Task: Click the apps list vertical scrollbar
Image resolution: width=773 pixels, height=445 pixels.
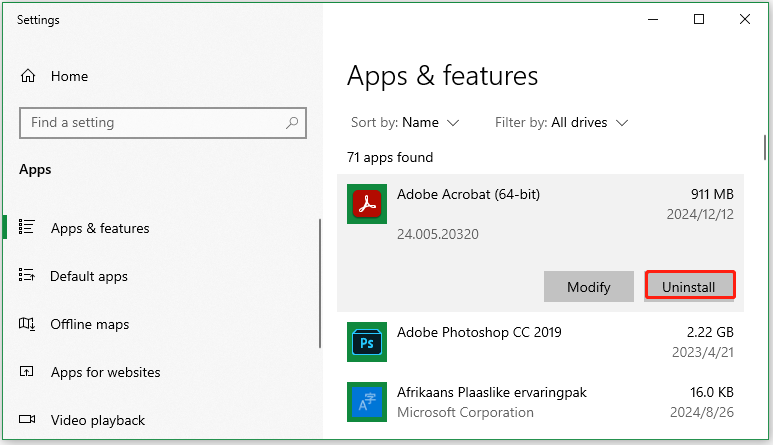Action: click(x=765, y=146)
